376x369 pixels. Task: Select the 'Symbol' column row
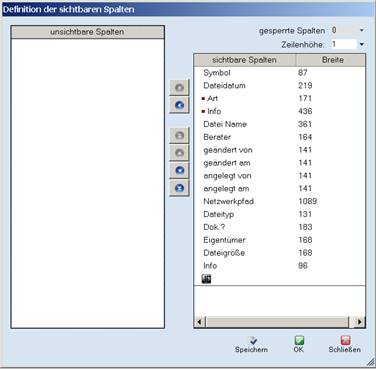[279, 73]
